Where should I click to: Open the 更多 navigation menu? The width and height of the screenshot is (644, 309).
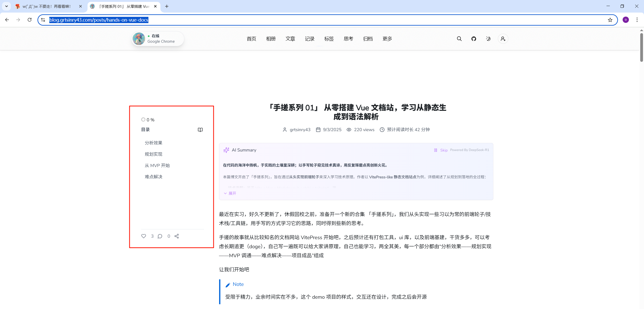click(x=387, y=39)
